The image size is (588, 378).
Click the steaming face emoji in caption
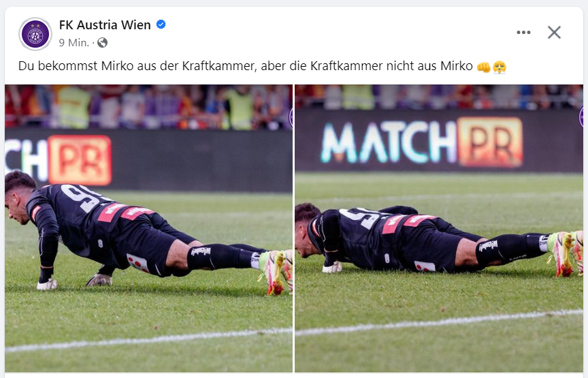[x=500, y=67]
